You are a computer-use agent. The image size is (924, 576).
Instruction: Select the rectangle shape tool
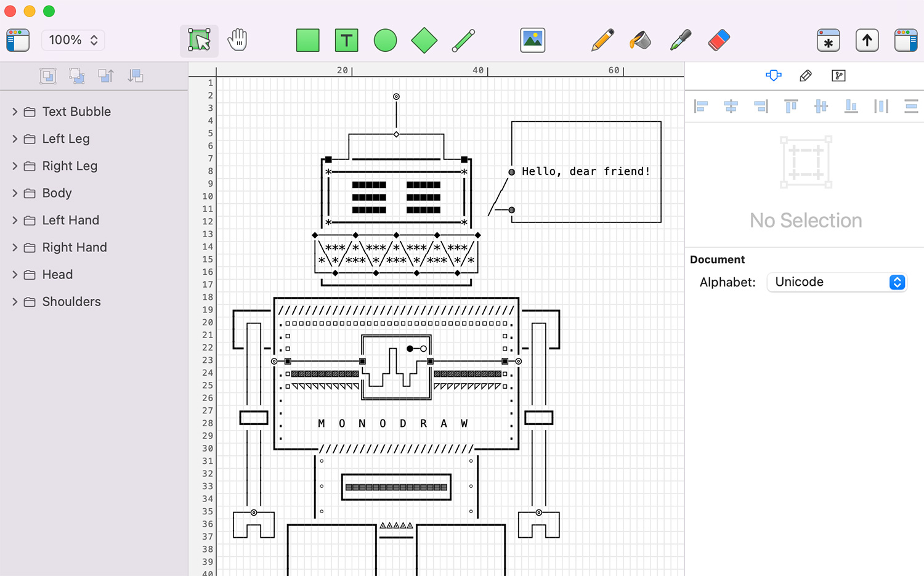pos(307,41)
